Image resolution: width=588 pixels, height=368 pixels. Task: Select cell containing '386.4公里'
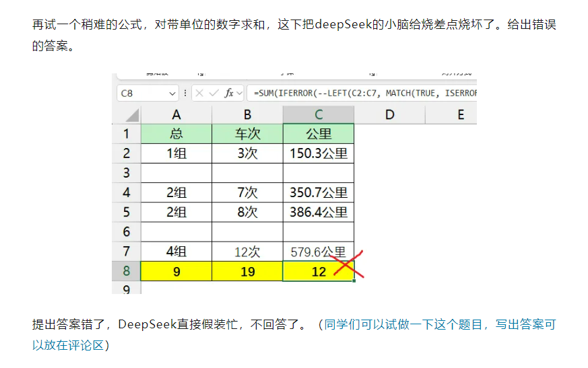pos(319,212)
